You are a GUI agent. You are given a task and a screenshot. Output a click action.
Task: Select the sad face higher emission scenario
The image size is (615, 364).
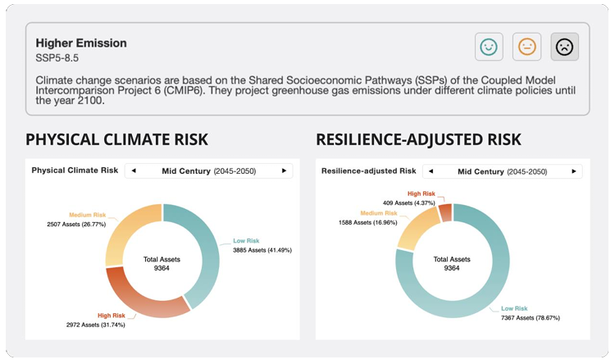click(x=564, y=47)
